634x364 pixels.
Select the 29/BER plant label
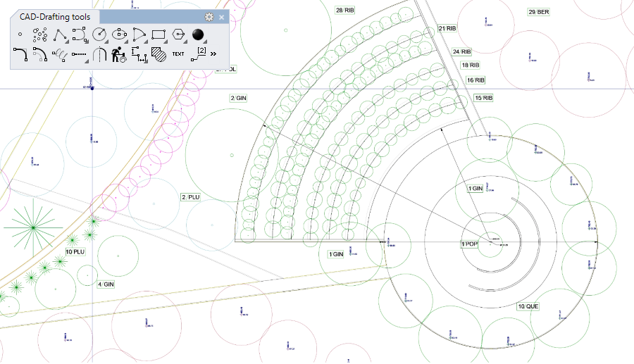pos(539,12)
